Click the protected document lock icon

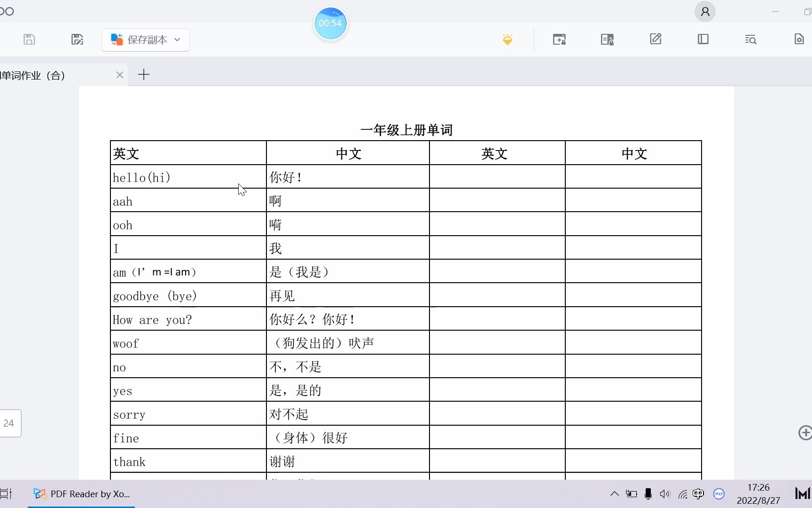607,40
